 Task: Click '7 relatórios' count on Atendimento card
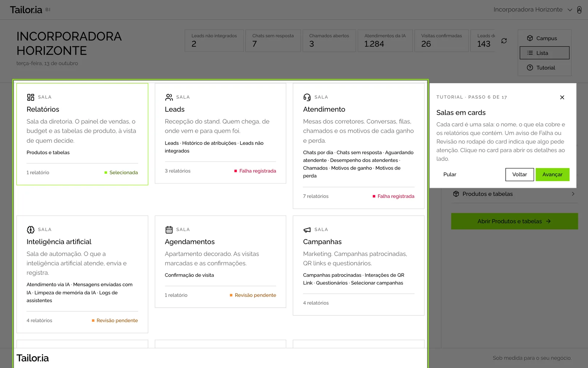coord(316,196)
